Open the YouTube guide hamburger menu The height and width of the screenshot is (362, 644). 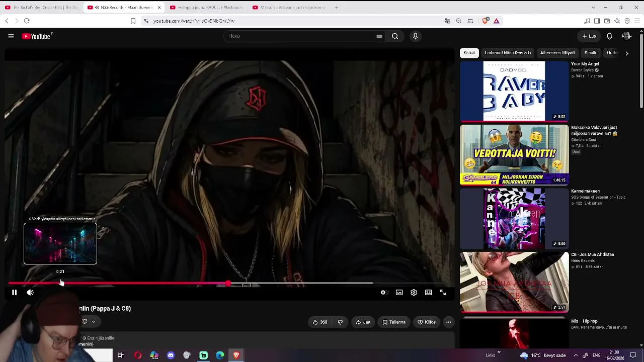tap(11, 36)
